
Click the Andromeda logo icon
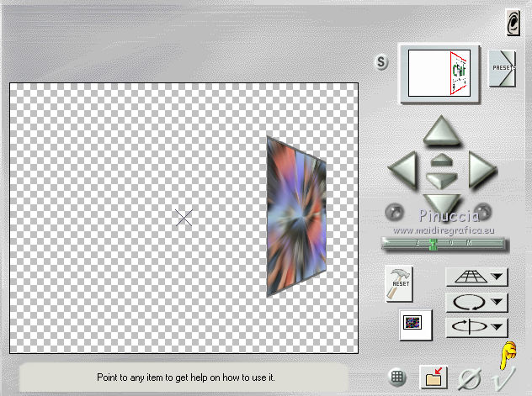pos(513,23)
